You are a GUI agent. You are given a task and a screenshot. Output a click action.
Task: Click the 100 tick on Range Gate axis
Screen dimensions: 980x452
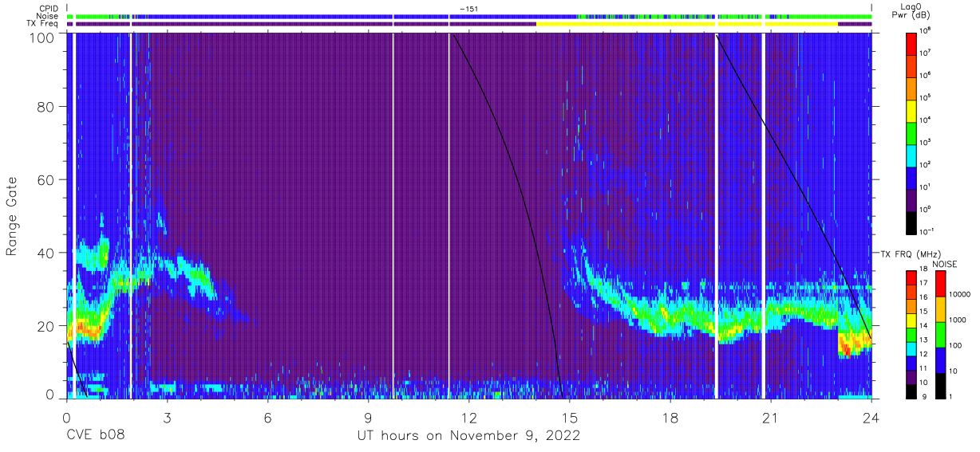pyautogui.click(x=41, y=37)
